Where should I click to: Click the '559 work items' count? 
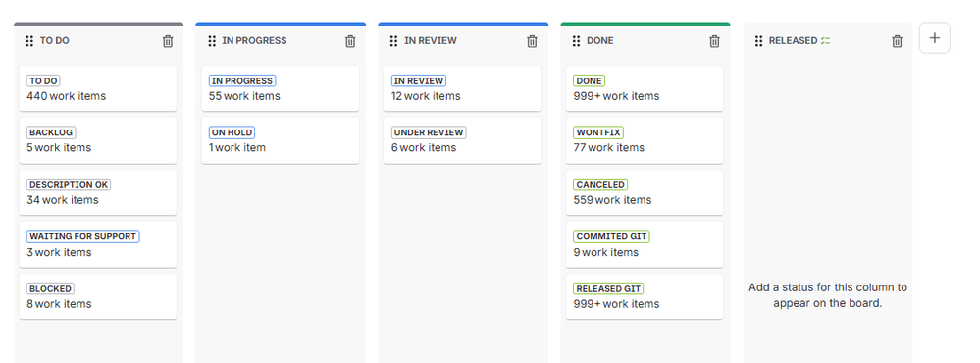(612, 200)
